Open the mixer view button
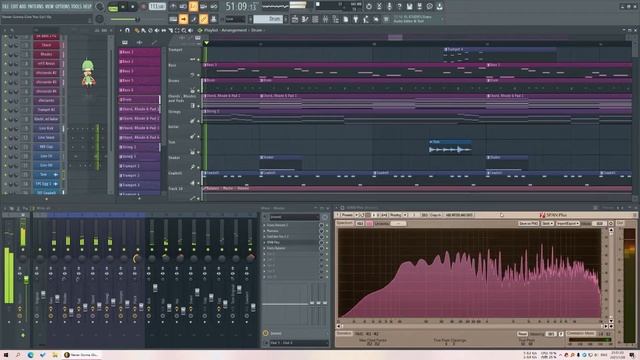The width and height of the screenshot is (640, 360). coord(325,19)
